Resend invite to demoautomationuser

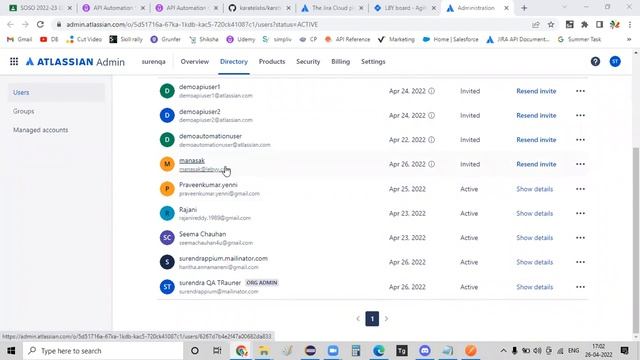[536, 140]
